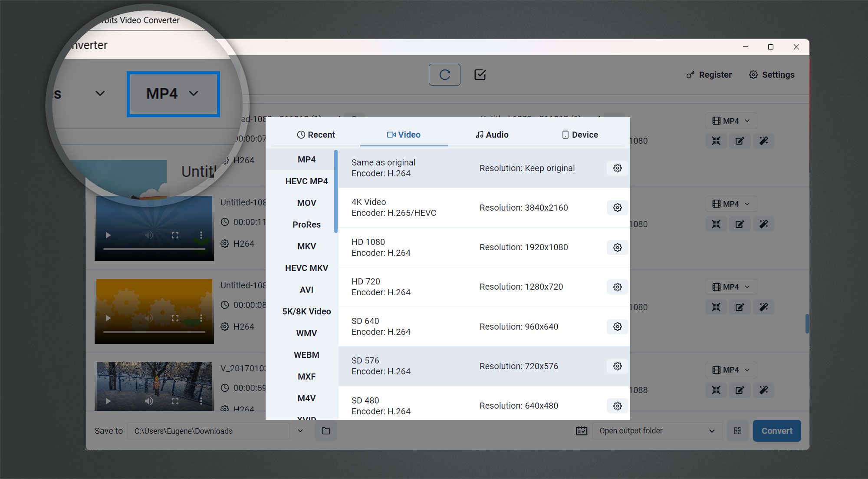This screenshot has height=479, width=868.
Task: Select HEVC MP4 format from list
Action: point(305,181)
